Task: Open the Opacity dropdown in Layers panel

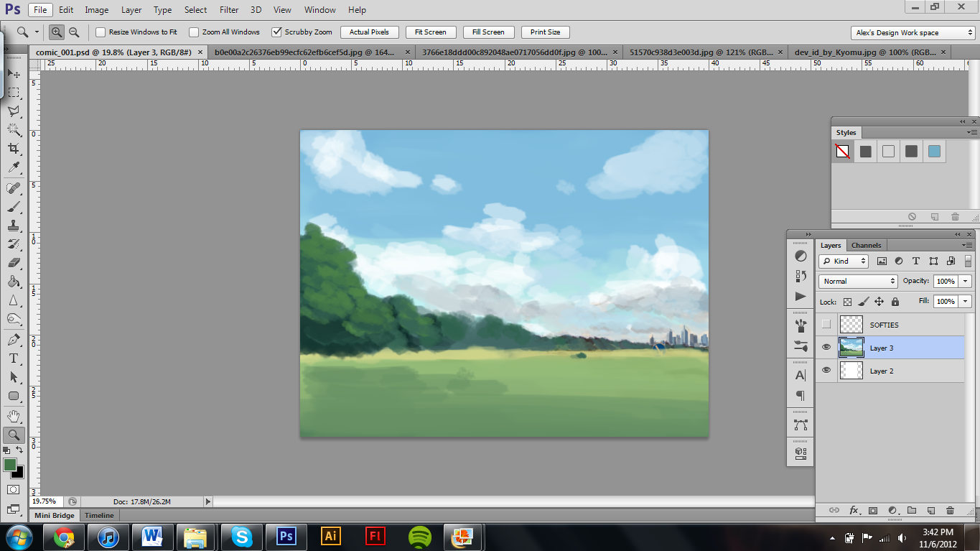Action: 964,281
